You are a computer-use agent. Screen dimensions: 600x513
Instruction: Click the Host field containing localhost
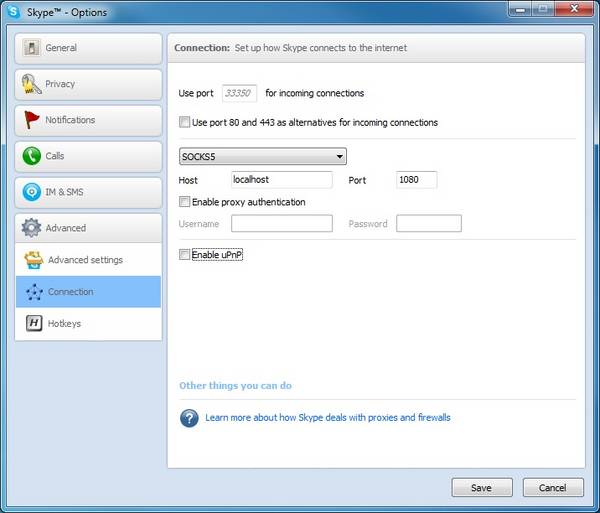point(282,180)
